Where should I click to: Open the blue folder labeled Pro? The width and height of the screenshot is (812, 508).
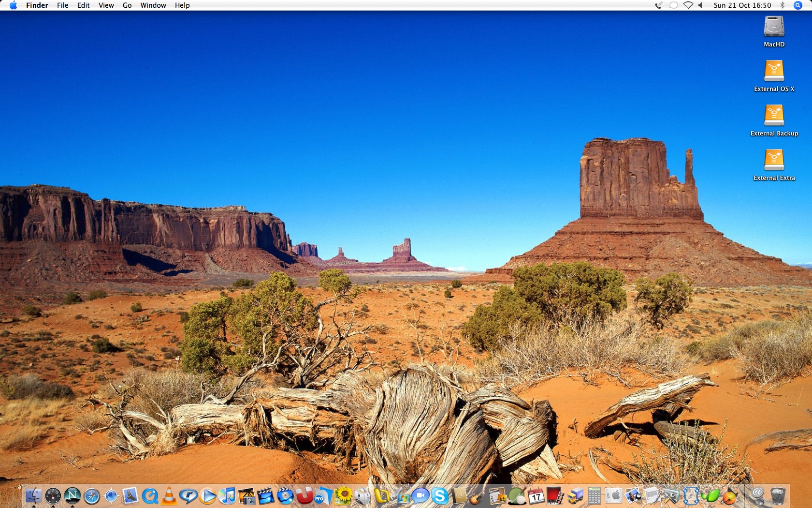pos(323,496)
